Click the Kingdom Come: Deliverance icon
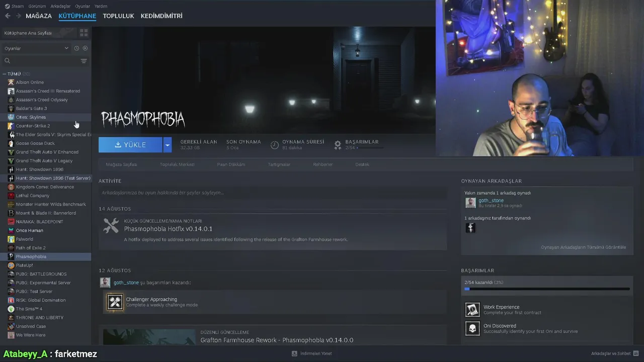644x362 pixels. [x=11, y=187]
